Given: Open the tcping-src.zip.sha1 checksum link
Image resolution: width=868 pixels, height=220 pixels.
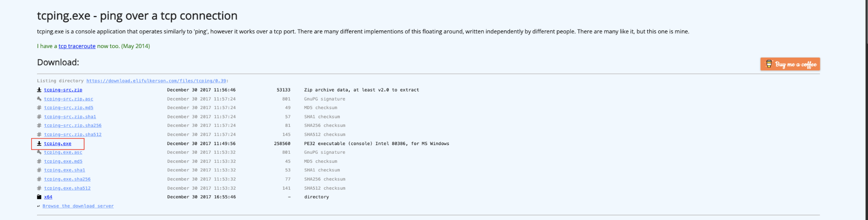Looking at the screenshot, I should (70, 117).
